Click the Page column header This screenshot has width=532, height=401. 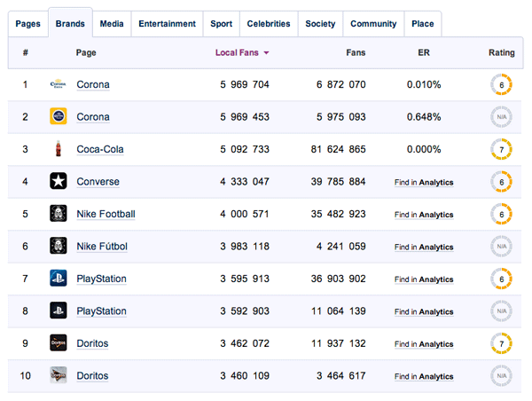86,52
